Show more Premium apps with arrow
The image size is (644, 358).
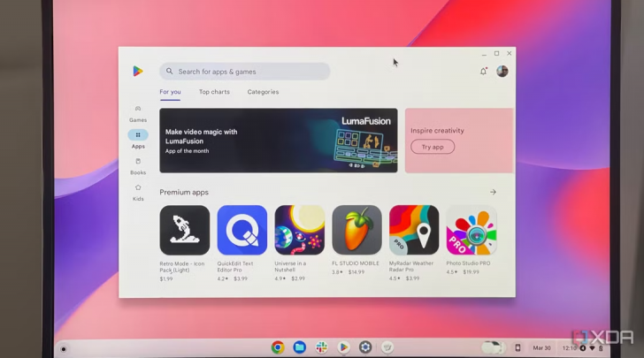coord(493,192)
